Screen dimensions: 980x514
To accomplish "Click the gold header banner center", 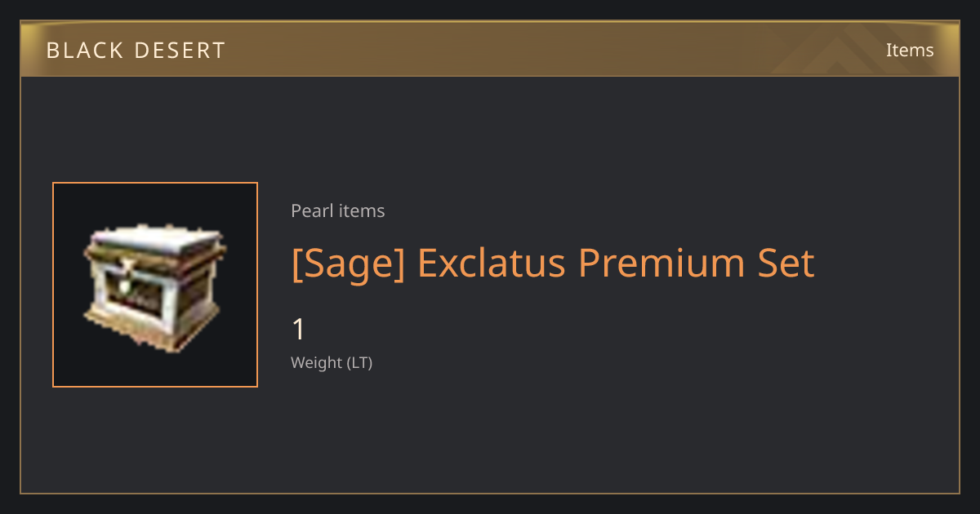I will coord(490,49).
